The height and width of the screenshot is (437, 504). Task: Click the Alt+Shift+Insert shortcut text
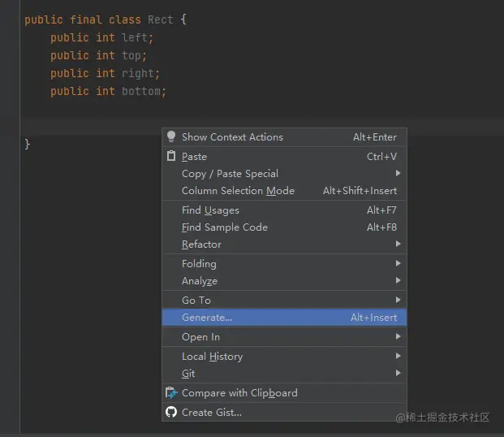click(x=360, y=191)
